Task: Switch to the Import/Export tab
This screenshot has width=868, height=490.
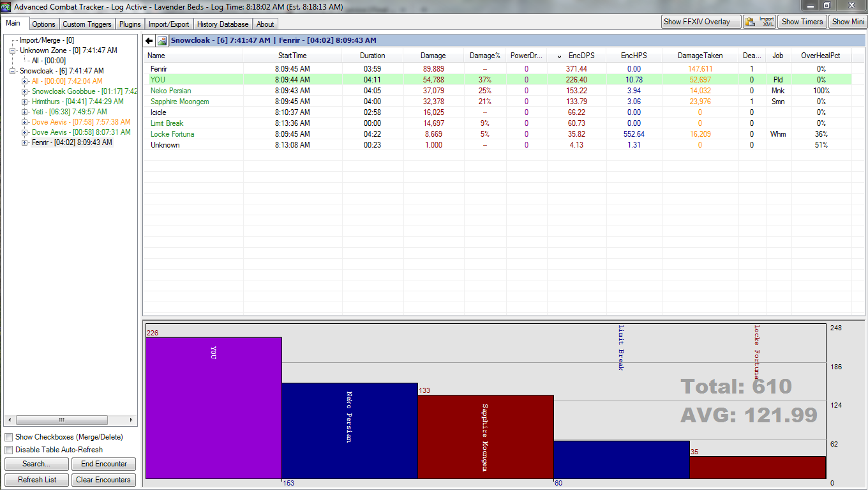Action: [x=169, y=24]
